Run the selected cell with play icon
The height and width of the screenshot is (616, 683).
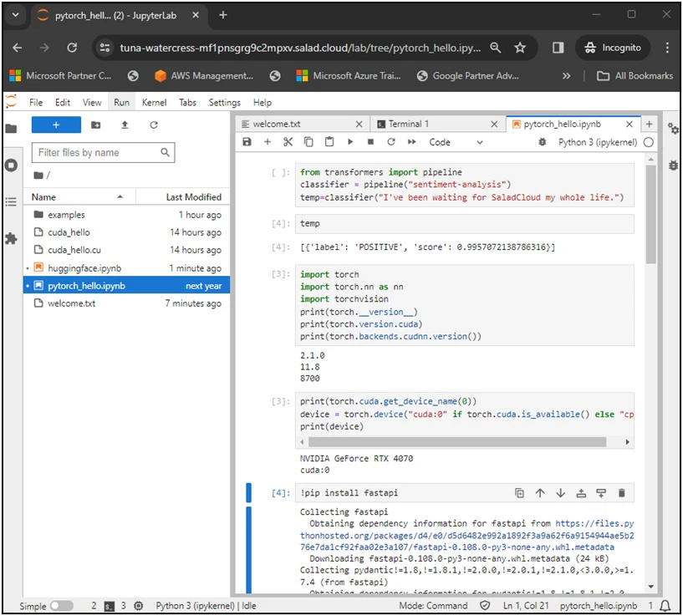[349, 143]
